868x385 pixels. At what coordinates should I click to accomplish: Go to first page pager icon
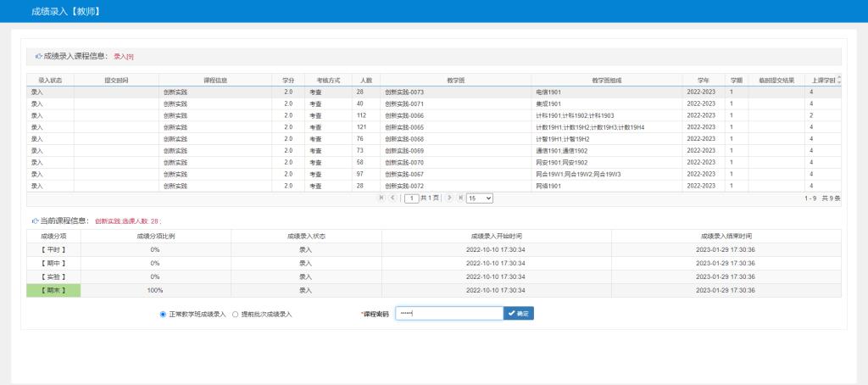coord(381,198)
